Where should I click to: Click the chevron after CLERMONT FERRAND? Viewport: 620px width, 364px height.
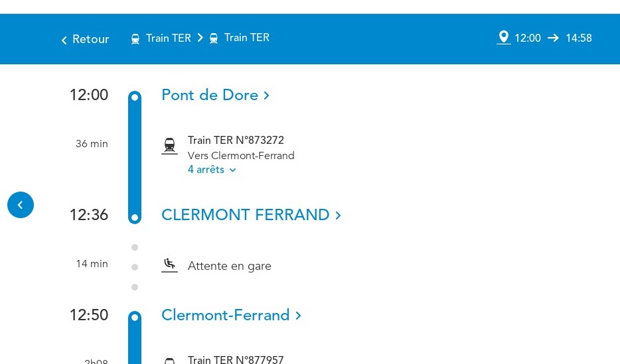(338, 215)
